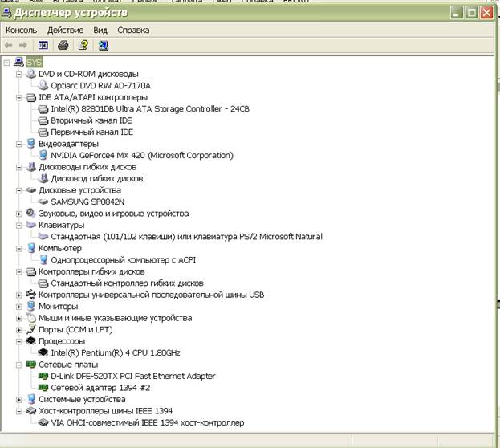Click the Сетевые платы category icon
This screenshot has width=500, height=448.
coord(31,364)
